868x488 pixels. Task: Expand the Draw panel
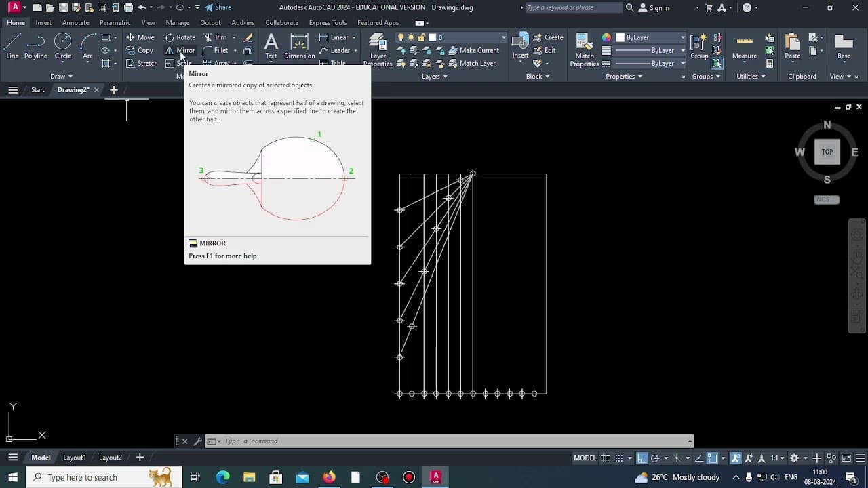(62, 77)
